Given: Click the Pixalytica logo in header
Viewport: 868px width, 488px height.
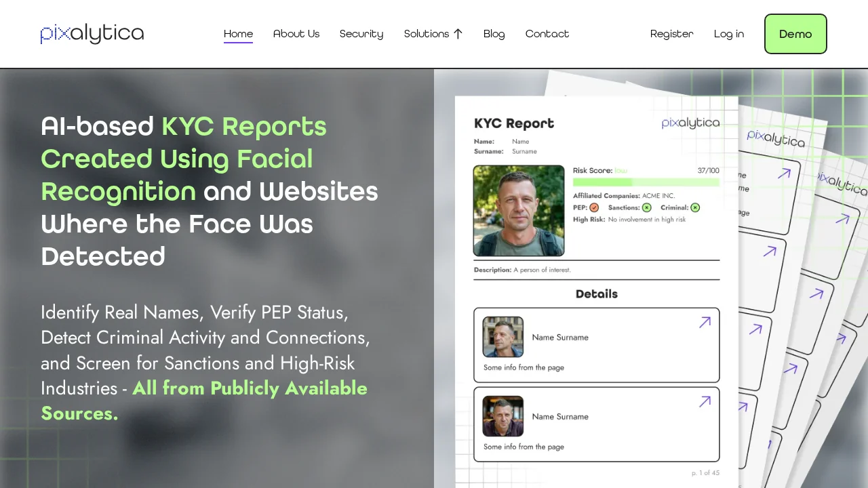Looking at the screenshot, I should click(x=92, y=34).
